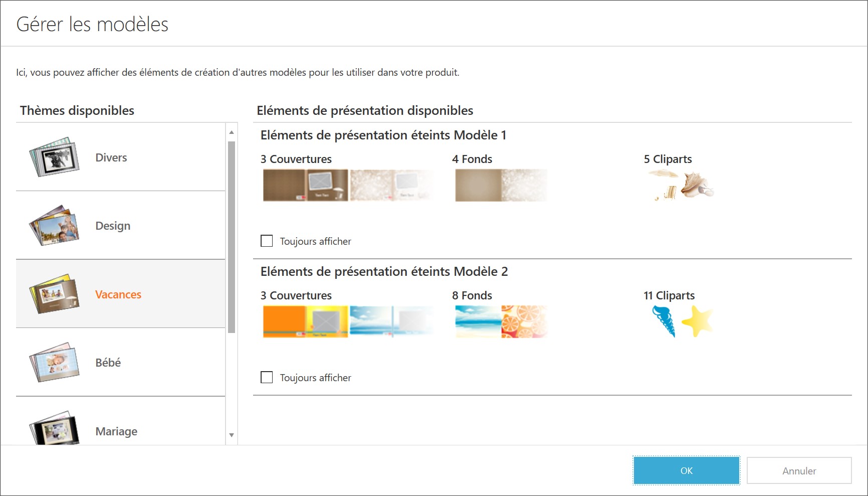Click the theme list scrollbar thumb
This screenshot has height=496, width=868.
point(232,237)
